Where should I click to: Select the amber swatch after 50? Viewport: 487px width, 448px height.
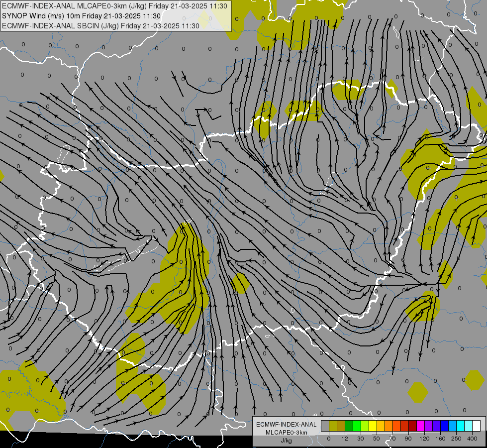(x=381, y=426)
